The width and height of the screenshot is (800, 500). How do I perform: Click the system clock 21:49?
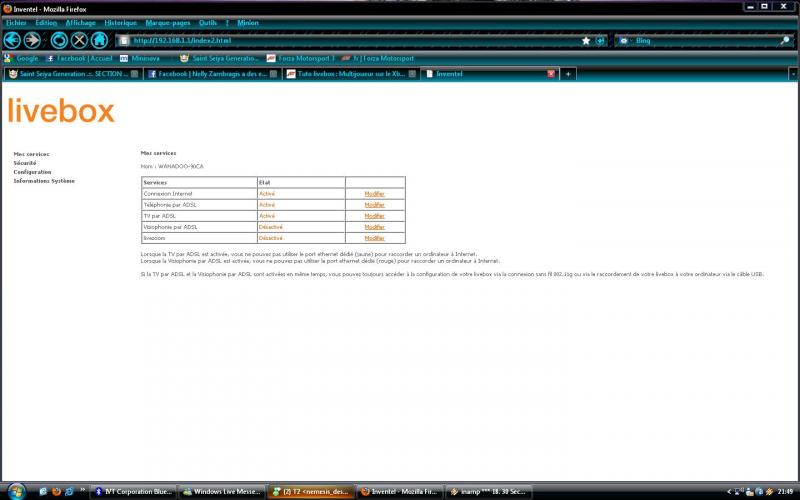(x=786, y=492)
